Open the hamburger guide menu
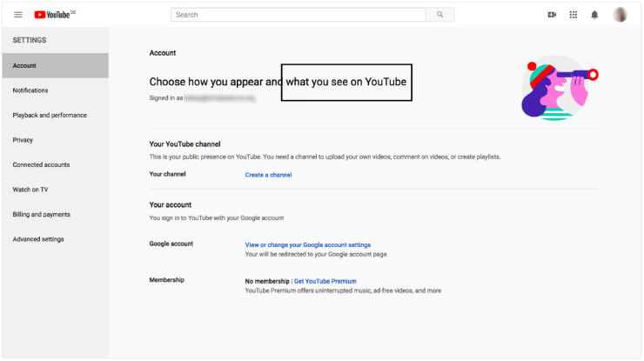 click(x=18, y=15)
